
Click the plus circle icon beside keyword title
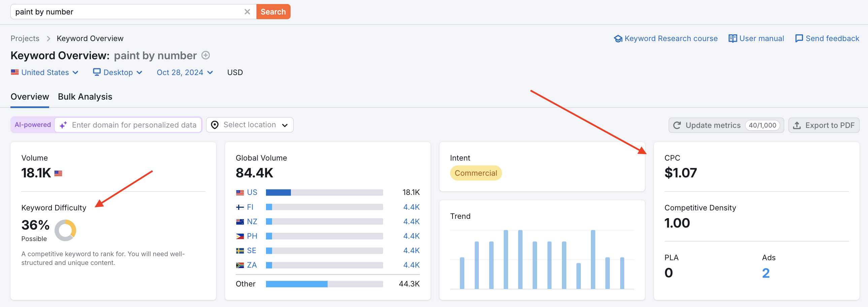(205, 55)
